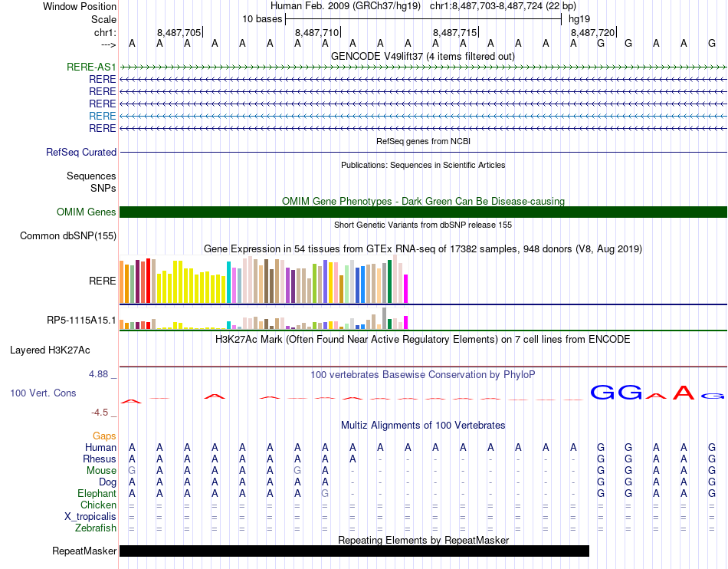Select the Human alignment row label

tap(100, 447)
